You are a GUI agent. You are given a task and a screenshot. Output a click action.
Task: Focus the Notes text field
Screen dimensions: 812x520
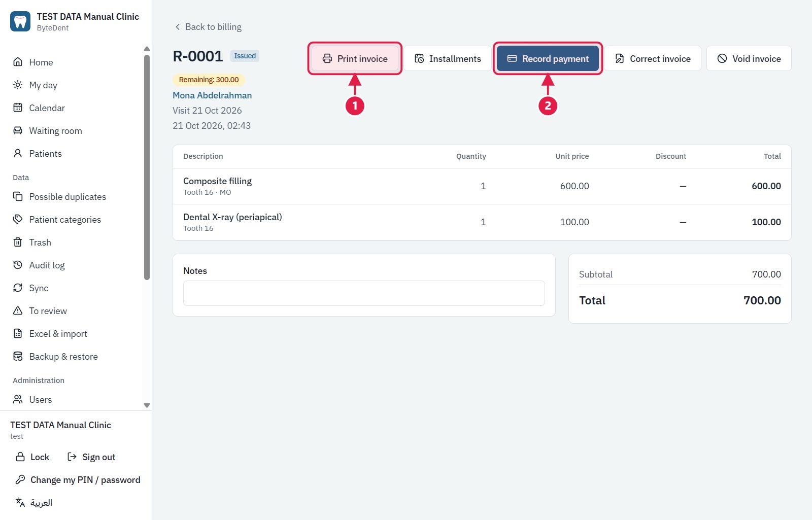tap(364, 293)
